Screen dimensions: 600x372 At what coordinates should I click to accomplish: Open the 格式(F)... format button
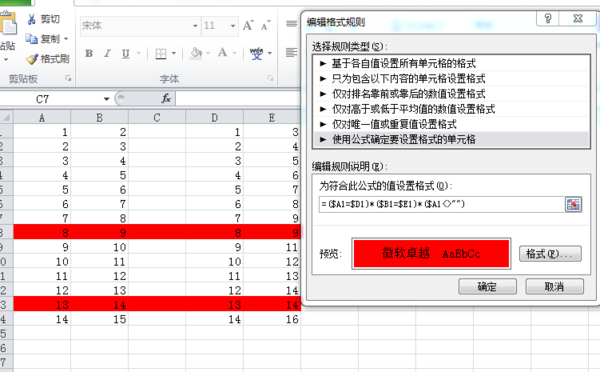[x=550, y=253]
